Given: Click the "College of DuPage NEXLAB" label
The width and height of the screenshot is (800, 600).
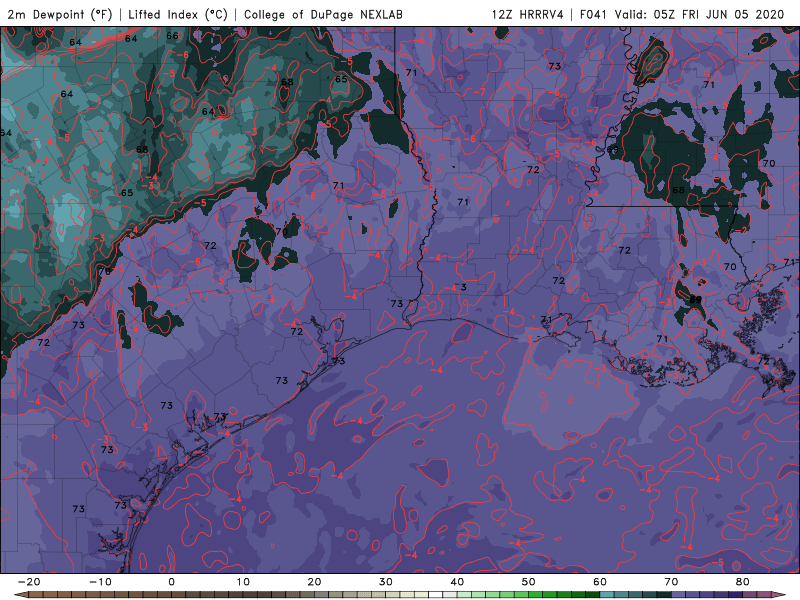Looking at the screenshot, I should tap(323, 14).
